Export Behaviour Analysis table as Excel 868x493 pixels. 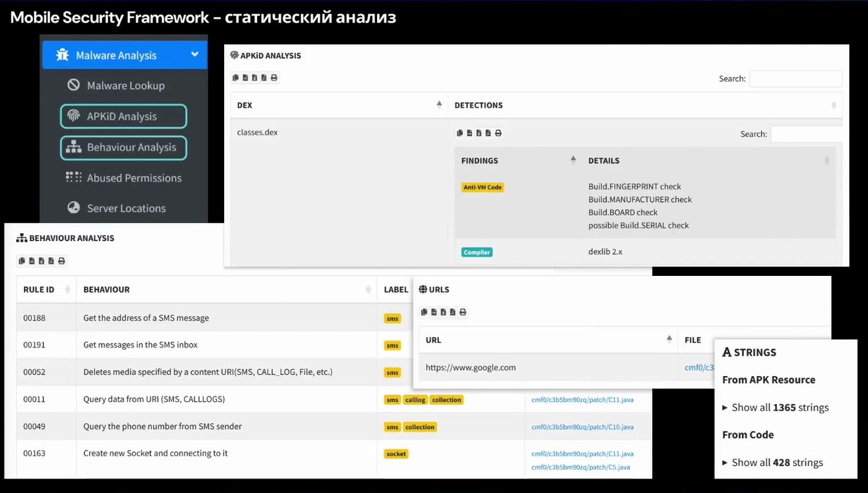point(41,261)
